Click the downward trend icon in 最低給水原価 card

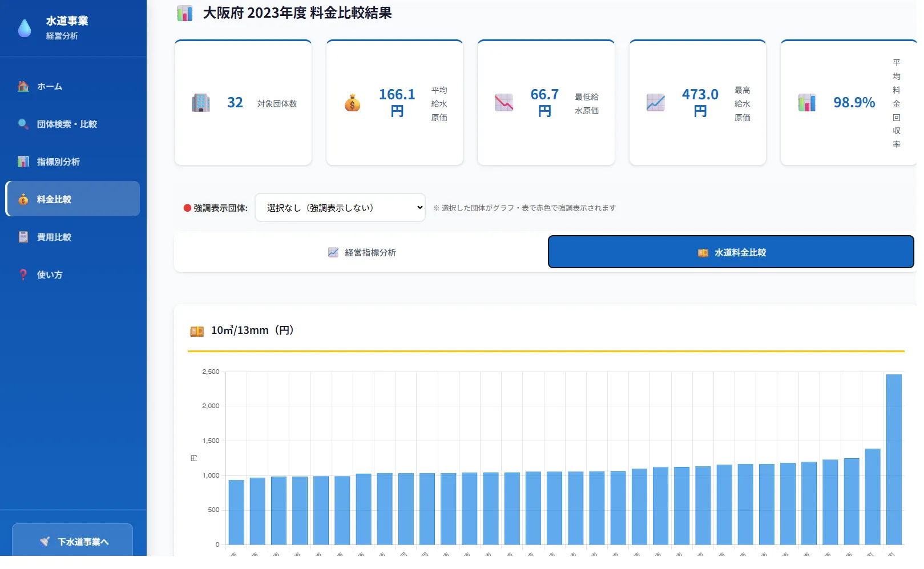[x=504, y=103]
